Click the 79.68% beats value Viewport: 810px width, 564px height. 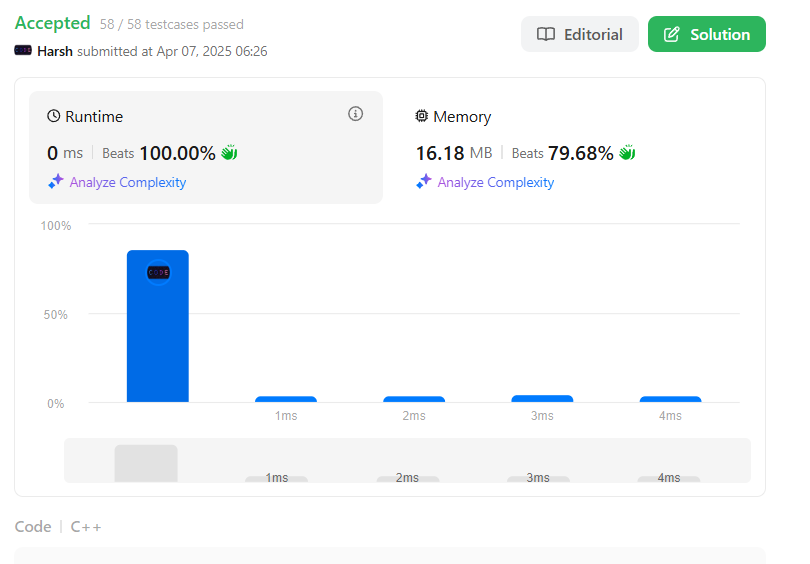581,153
